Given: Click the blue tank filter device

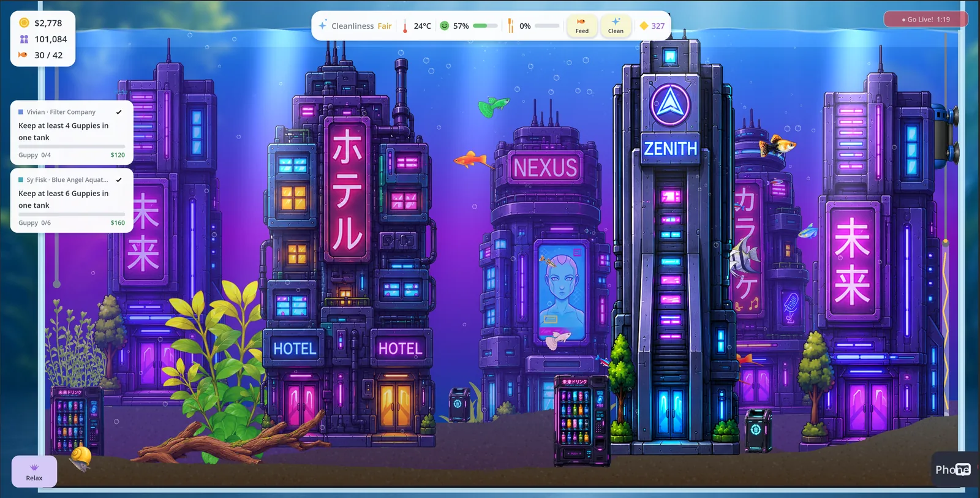Looking at the screenshot, I should pyautogui.click(x=945, y=135).
